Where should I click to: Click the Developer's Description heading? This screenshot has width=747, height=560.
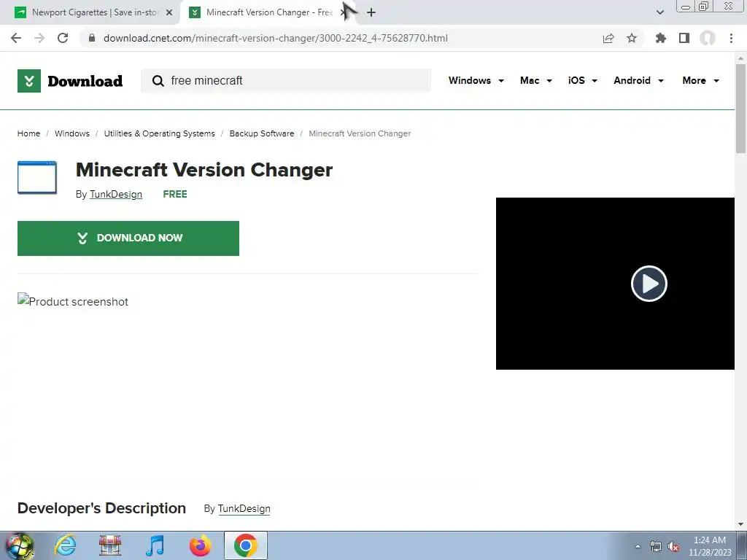pos(101,508)
